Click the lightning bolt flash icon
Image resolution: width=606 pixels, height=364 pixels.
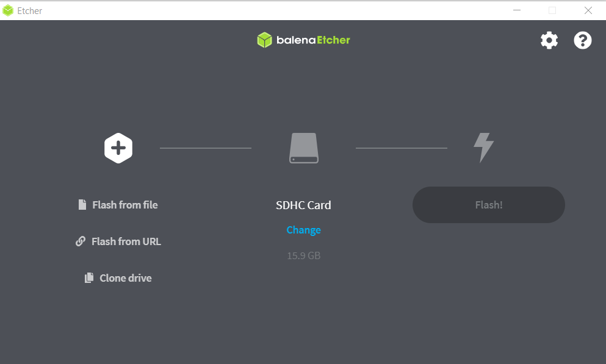[x=483, y=148]
